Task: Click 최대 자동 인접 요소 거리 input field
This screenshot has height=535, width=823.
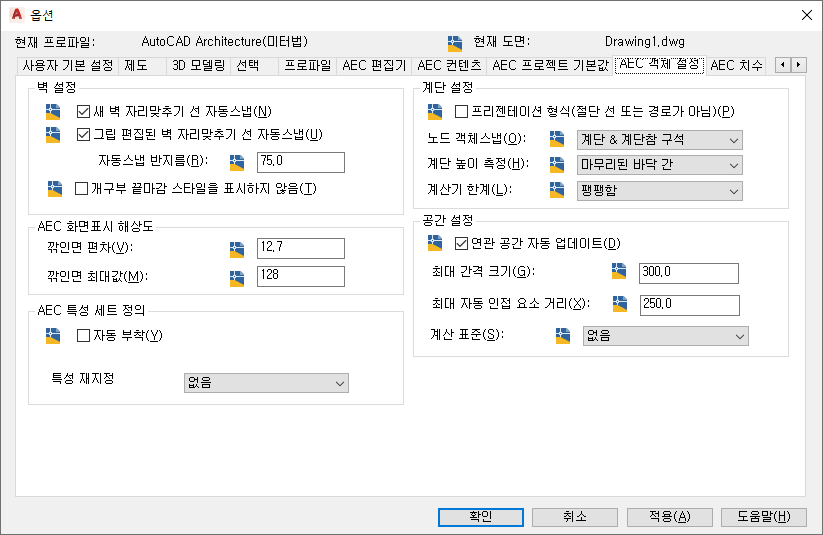Action: (690, 306)
